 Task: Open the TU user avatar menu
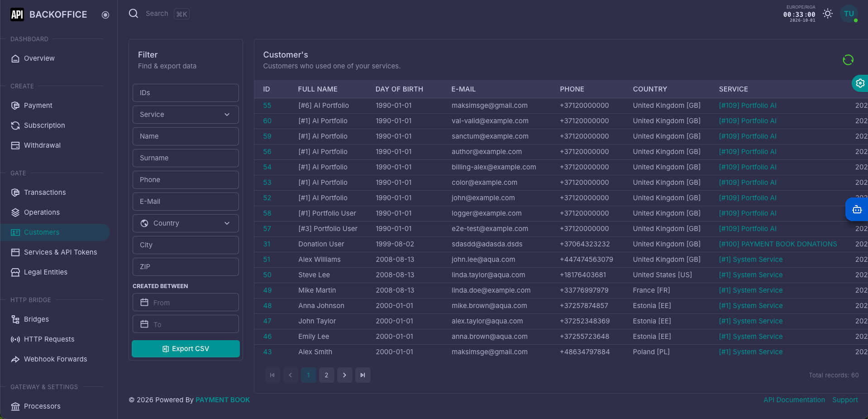[849, 14]
